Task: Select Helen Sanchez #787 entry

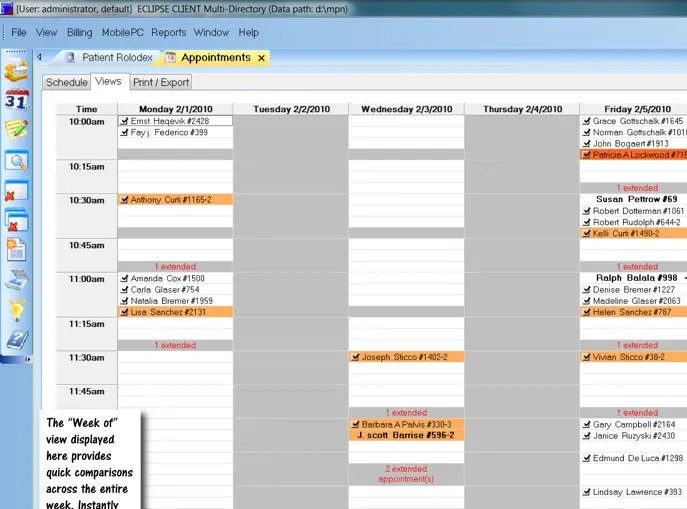Action: (632, 312)
